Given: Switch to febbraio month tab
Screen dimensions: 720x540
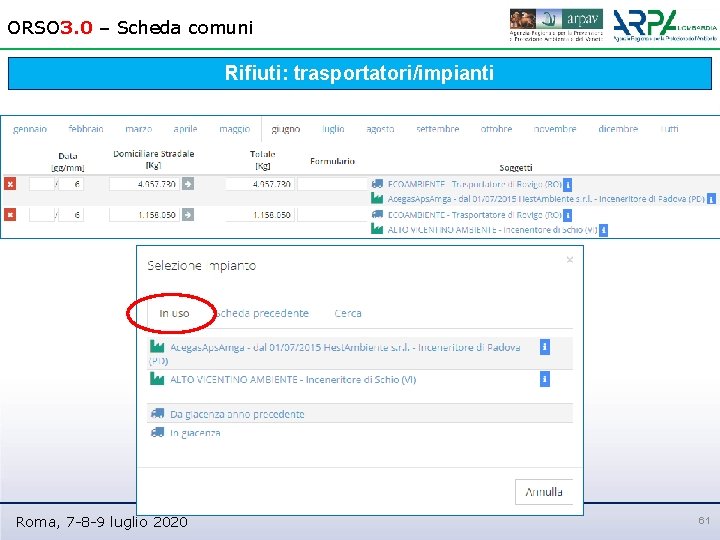Looking at the screenshot, I should (x=86, y=129).
